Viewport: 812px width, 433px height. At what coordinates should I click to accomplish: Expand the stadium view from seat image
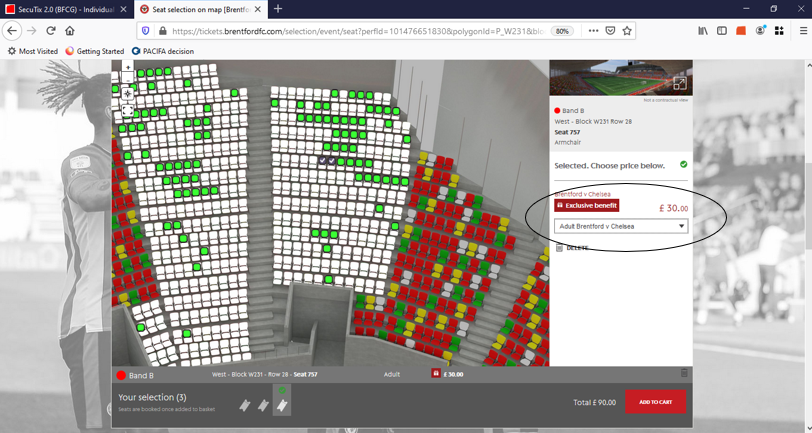[679, 83]
